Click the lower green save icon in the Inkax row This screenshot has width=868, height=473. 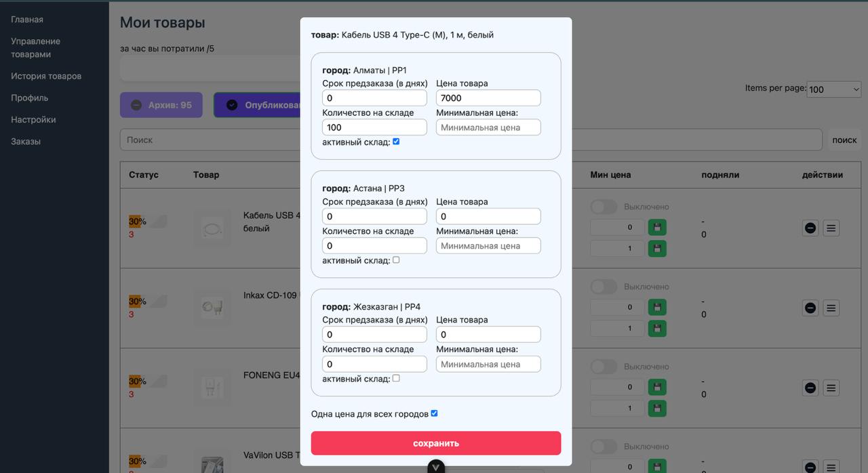tap(657, 329)
